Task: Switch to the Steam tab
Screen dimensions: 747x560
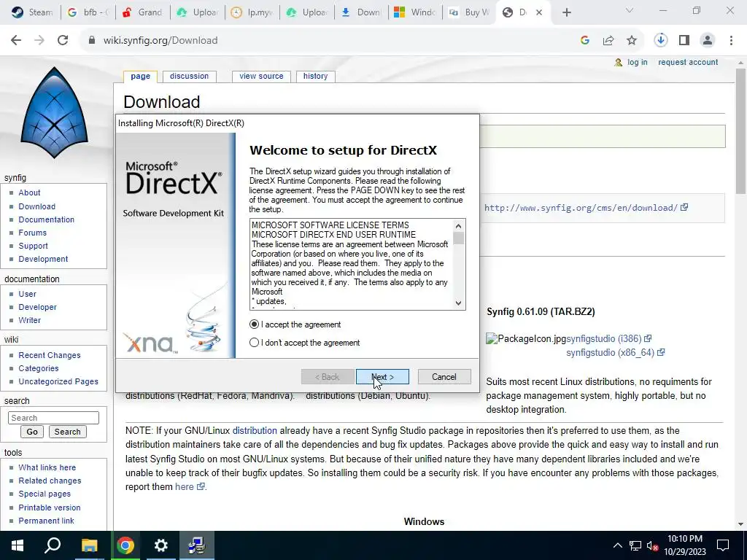Action: coord(31,12)
